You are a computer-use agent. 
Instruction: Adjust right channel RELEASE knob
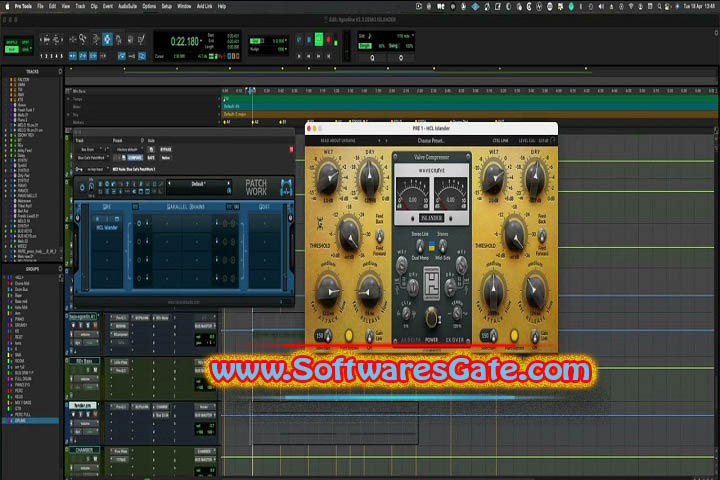(535, 290)
